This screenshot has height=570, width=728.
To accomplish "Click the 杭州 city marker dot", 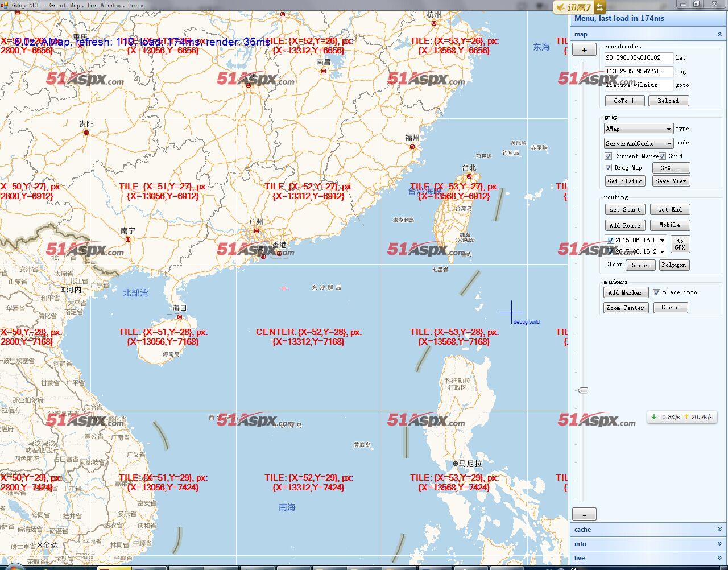I will (434, 23).
